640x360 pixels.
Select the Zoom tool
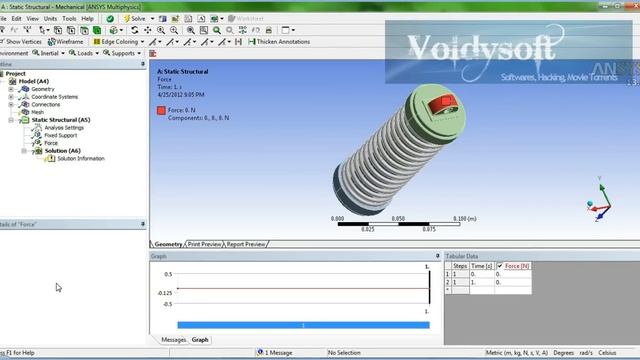click(x=161, y=30)
